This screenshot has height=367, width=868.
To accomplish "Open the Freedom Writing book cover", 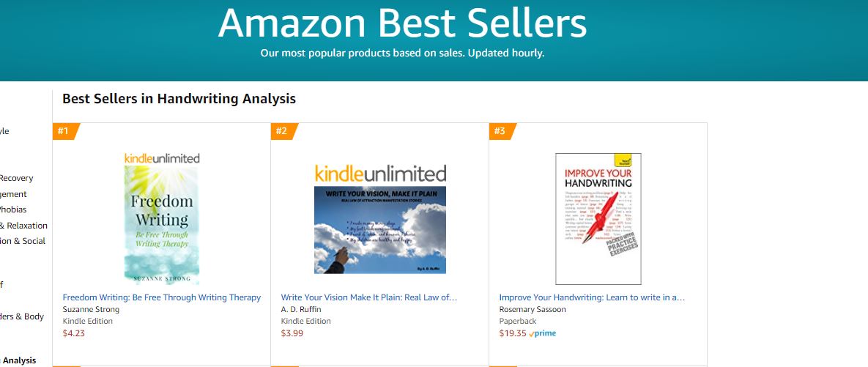I will [162, 225].
